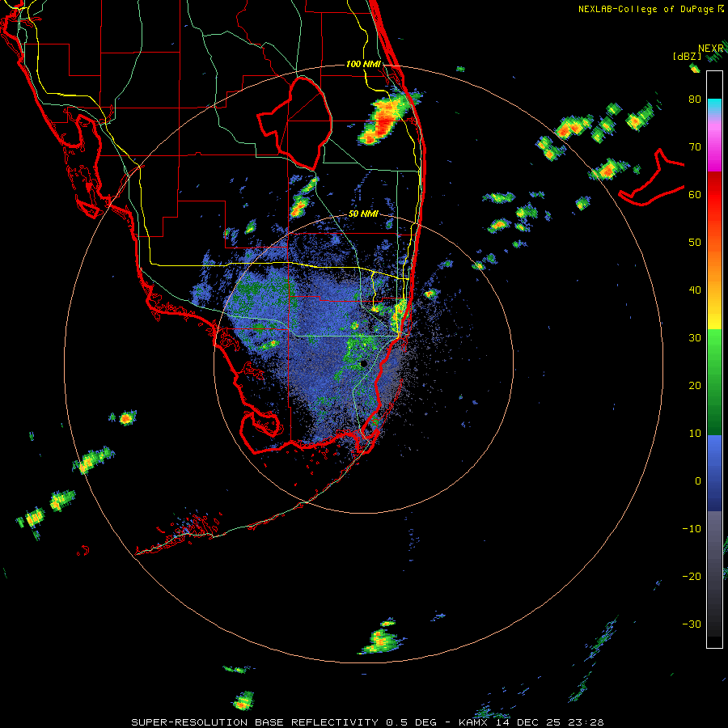Click the positive 10 value on the dBZ scale
This screenshot has height=728, width=728.
pos(695,434)
